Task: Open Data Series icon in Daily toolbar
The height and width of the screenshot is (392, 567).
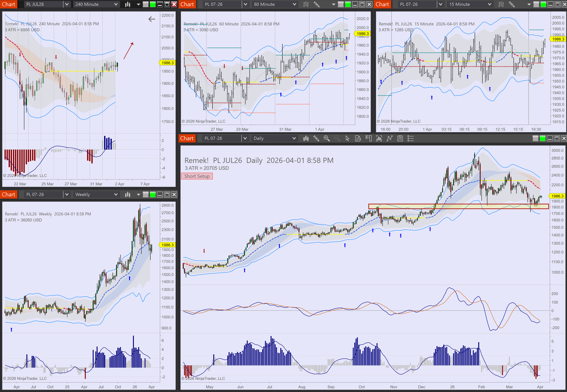Action: [x=379, y=138]
